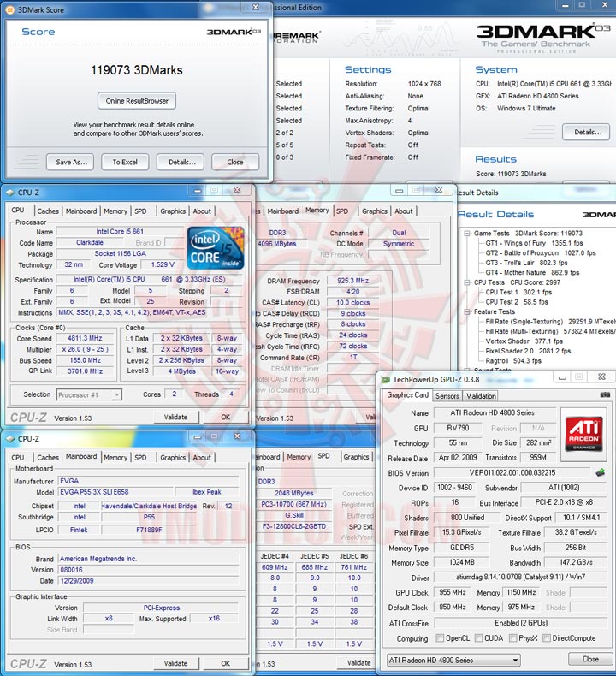Click the Intel Core i5 logo badge
Image resolution: width=616 pixels, height=676 pixels.
click(x=216, y=248)
